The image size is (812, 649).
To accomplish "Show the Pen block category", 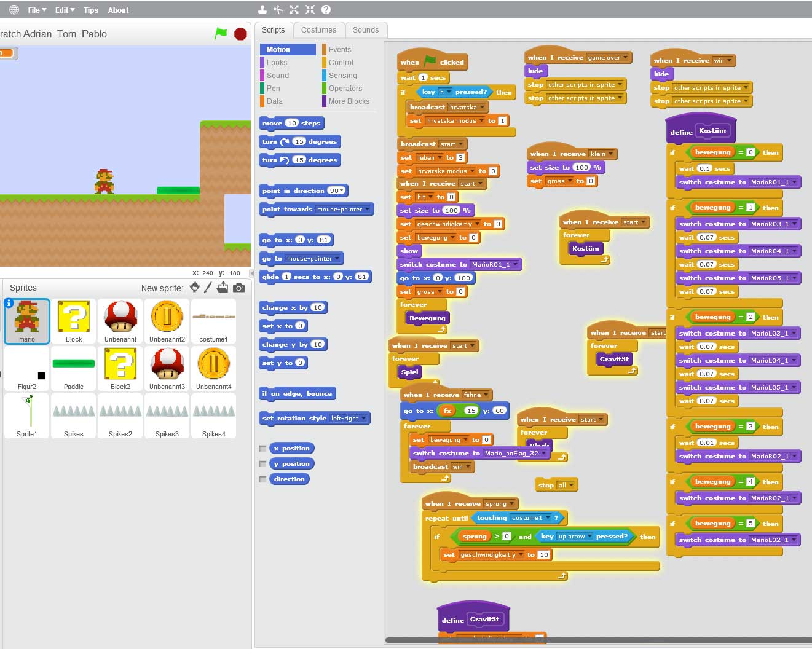I will [274, 88].
